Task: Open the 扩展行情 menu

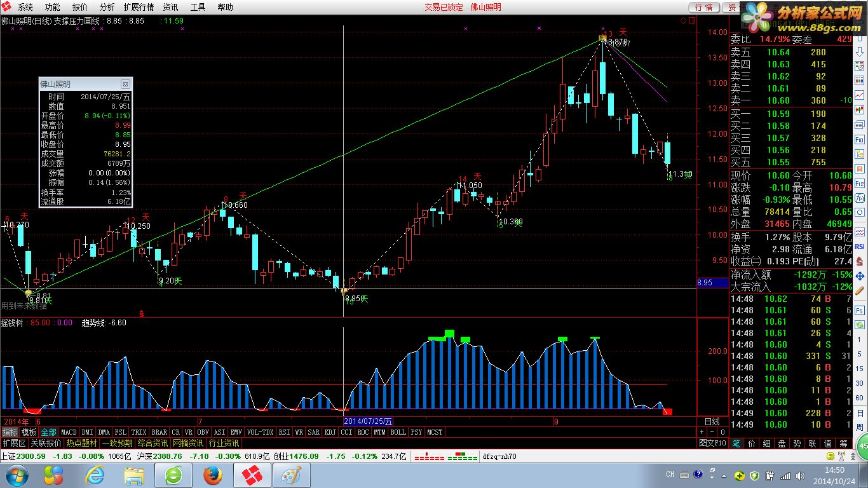Action: tap(139, 8)
